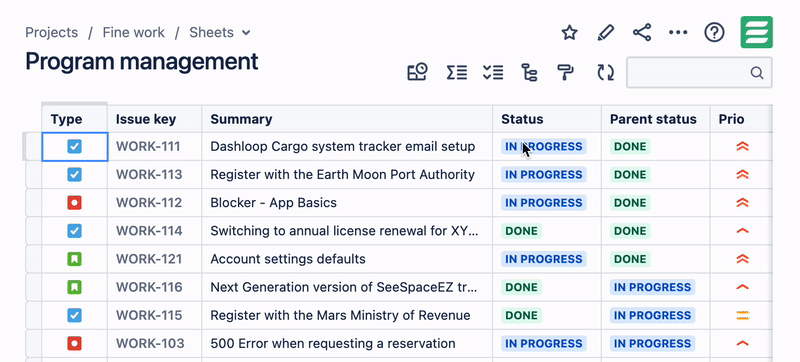Click the hierarchy tree toolbar icon
The height and width of the screenshot is (362, 800).
point(529,72)
